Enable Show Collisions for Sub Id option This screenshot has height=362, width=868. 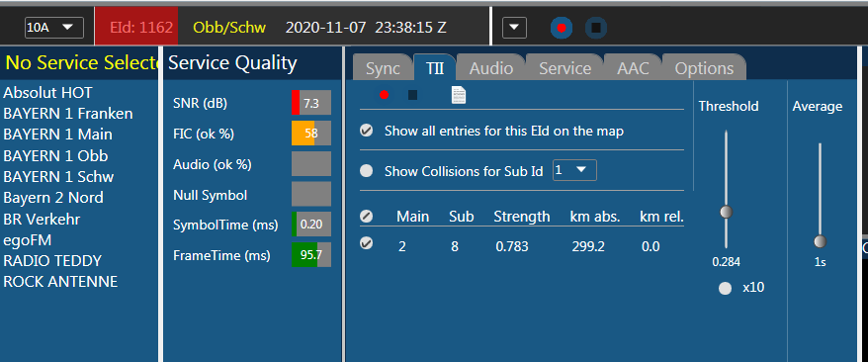366,171
